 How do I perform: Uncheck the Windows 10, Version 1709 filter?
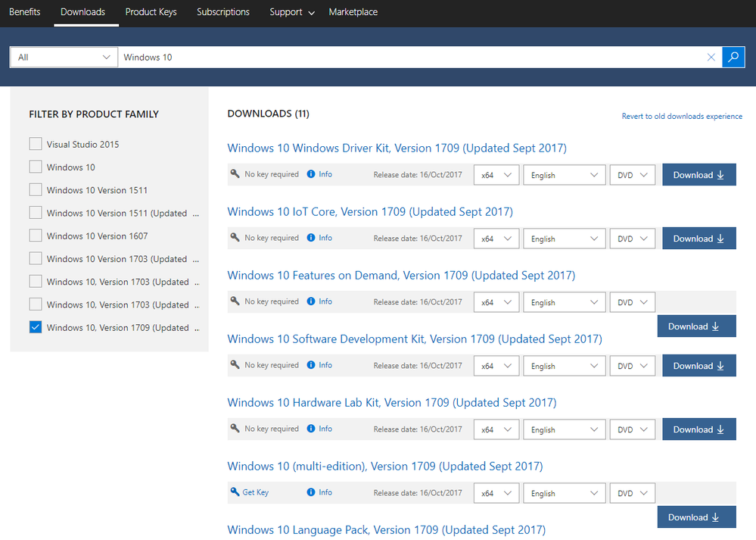[36, 327]
